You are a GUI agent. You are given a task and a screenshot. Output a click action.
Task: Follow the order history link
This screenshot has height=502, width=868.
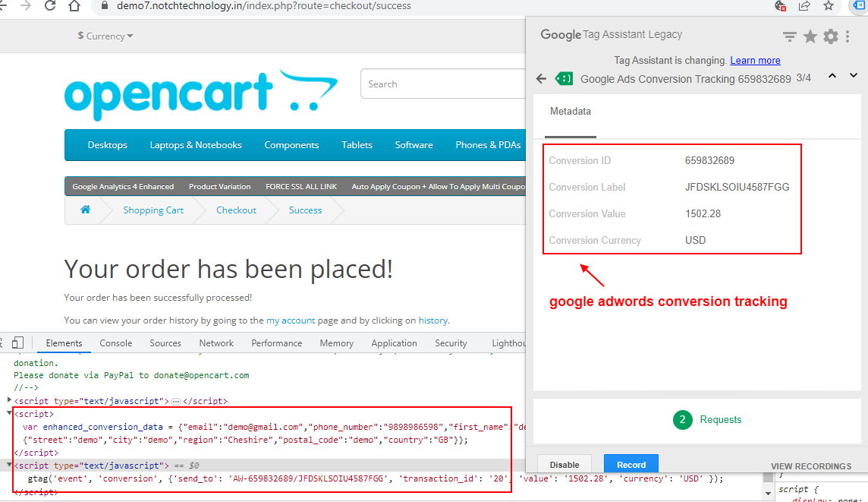433,320
